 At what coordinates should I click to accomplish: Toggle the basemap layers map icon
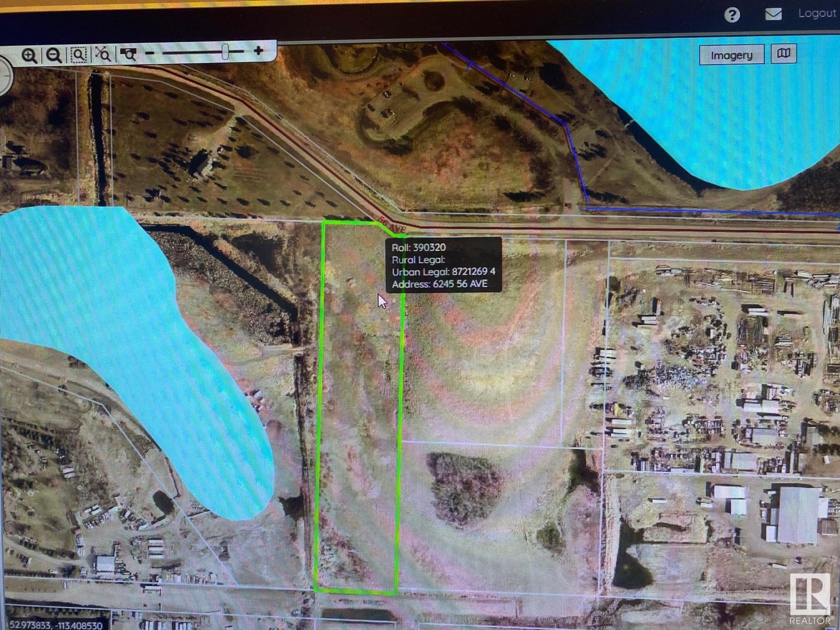[784, 54]
